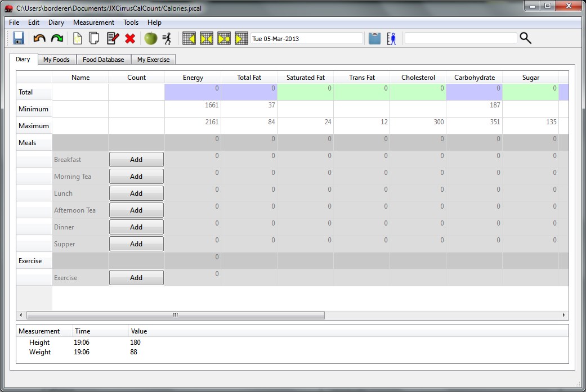Click the edit note pencil icon
This screenshot has height=392, width=586.
click(113, 38)
